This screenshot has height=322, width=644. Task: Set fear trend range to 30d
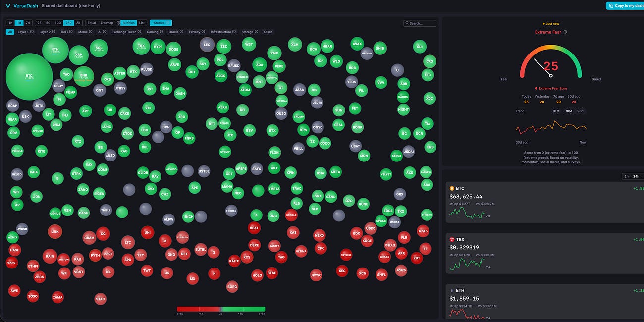click(569, 111)
